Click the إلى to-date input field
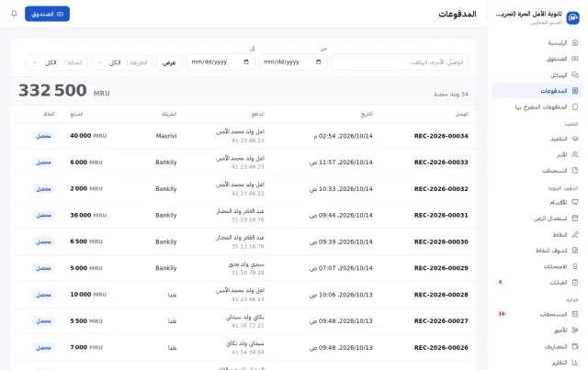 pyautogui.click(x=220, y=62)
